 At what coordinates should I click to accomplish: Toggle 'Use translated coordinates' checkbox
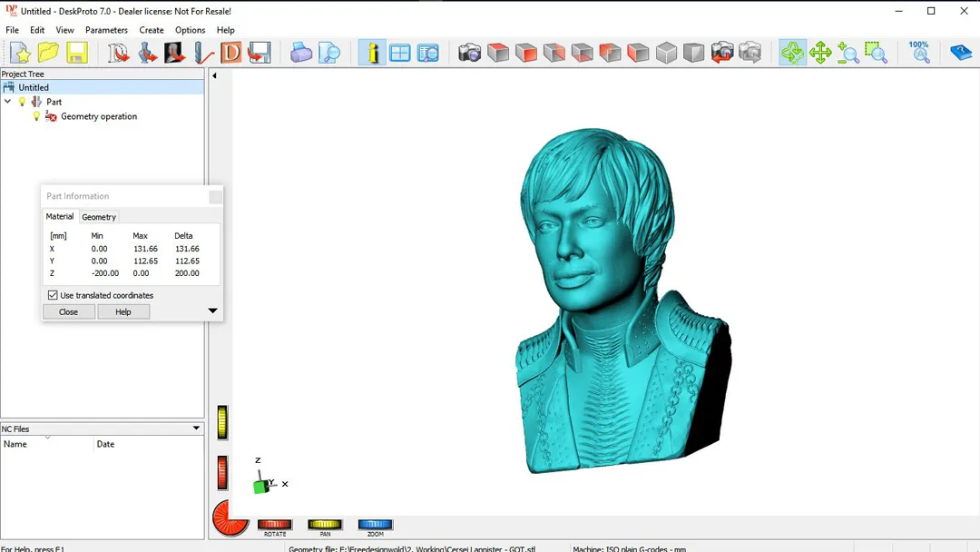(x=54, y=295)
